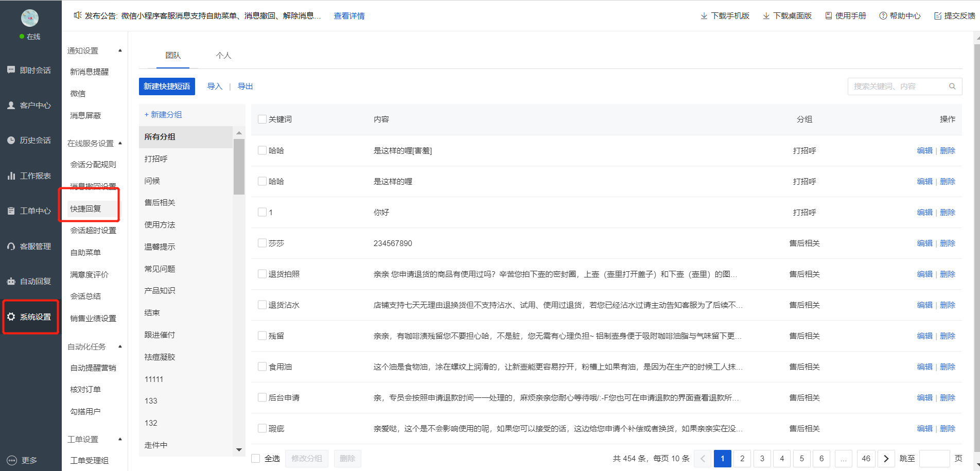The height and width of the screenshot is (471, 980).
Task: Click 下载桌面版 download icon
Action: (x=766, y=16)
